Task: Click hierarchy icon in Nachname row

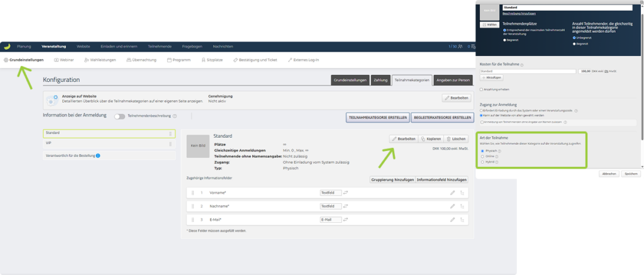Action: [x=462, y=206]
